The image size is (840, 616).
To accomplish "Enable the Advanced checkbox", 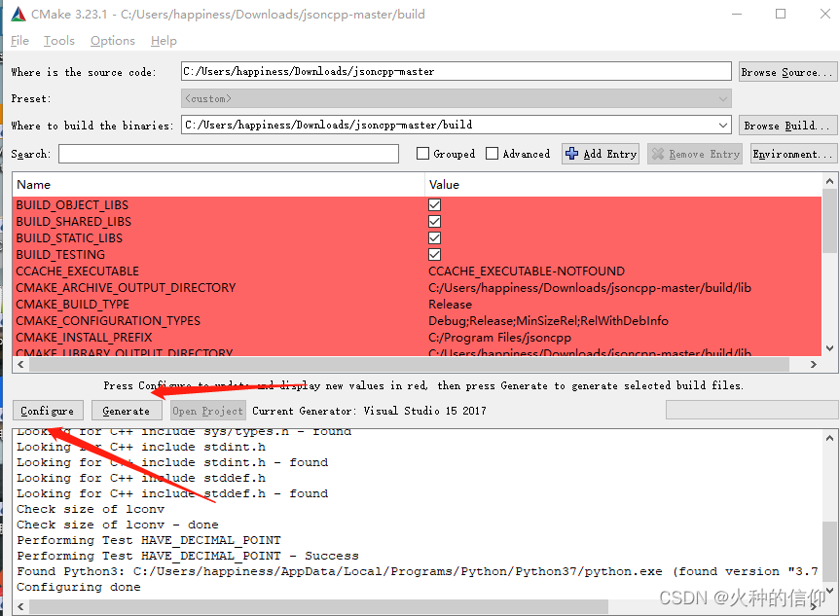I will coord(492,154).
